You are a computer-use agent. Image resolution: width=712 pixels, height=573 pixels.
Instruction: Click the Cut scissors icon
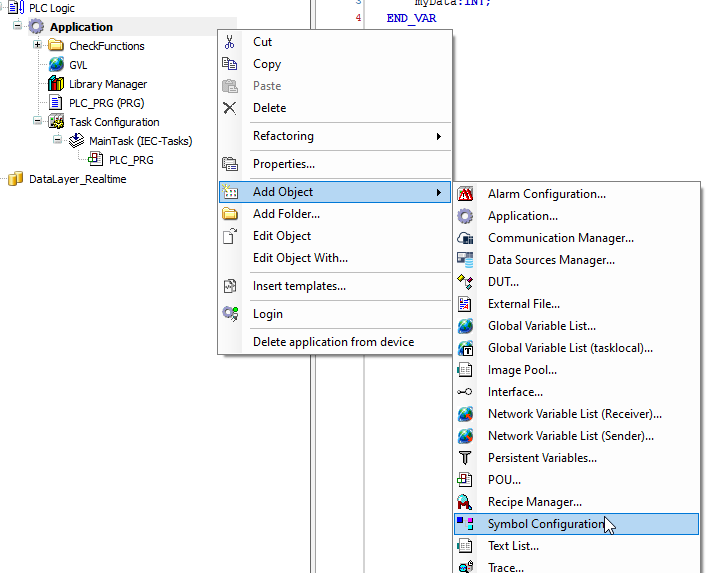[230, 42]
